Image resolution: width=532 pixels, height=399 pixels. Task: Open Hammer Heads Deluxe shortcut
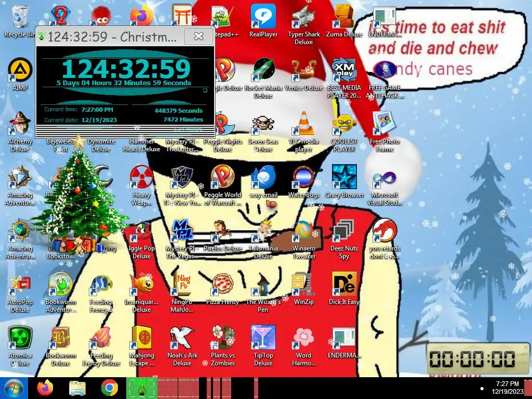[141, 145]
